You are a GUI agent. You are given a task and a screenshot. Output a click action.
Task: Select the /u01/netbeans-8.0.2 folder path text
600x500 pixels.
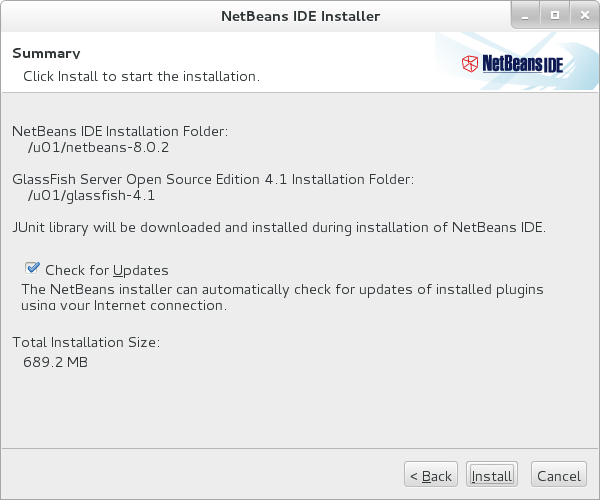tap(98, 147)
